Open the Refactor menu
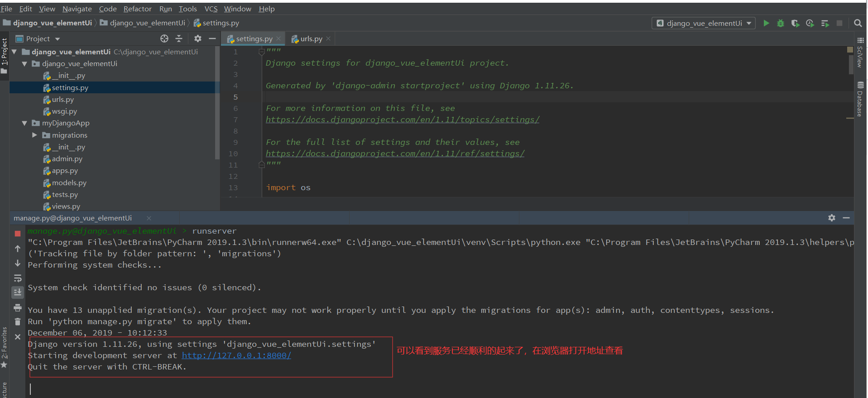Image resolution: width=868 pixels, height=398 pixels. pyautogui.click(x=138, y=9)
